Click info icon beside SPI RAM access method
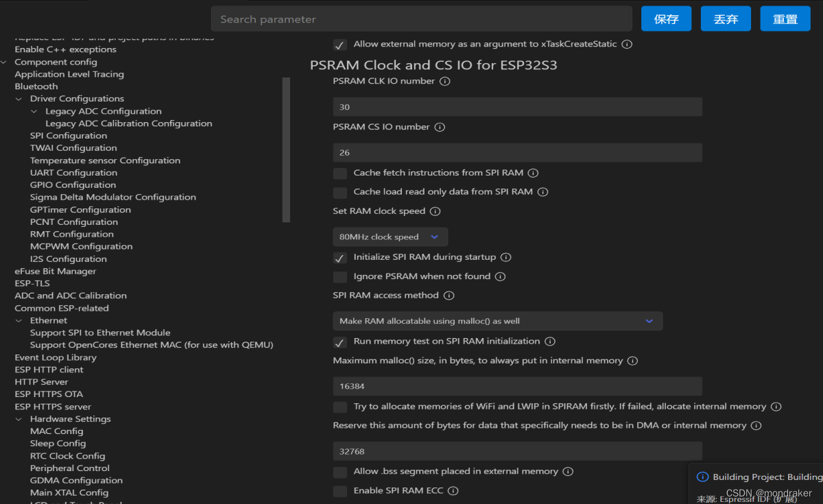Image resolution: width=823 pixels, height=504 pixels. click(x=449, y=296)
